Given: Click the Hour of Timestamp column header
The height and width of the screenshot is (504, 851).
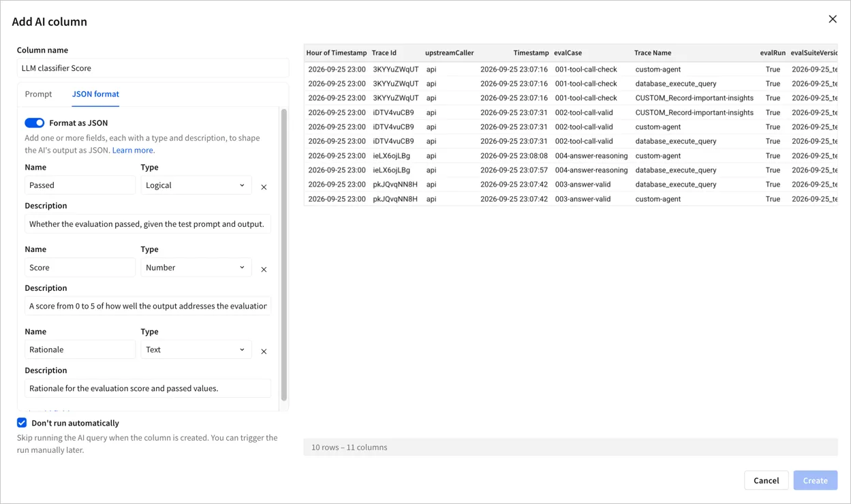Looking at the screenshot, I should [x=337, y=53].
